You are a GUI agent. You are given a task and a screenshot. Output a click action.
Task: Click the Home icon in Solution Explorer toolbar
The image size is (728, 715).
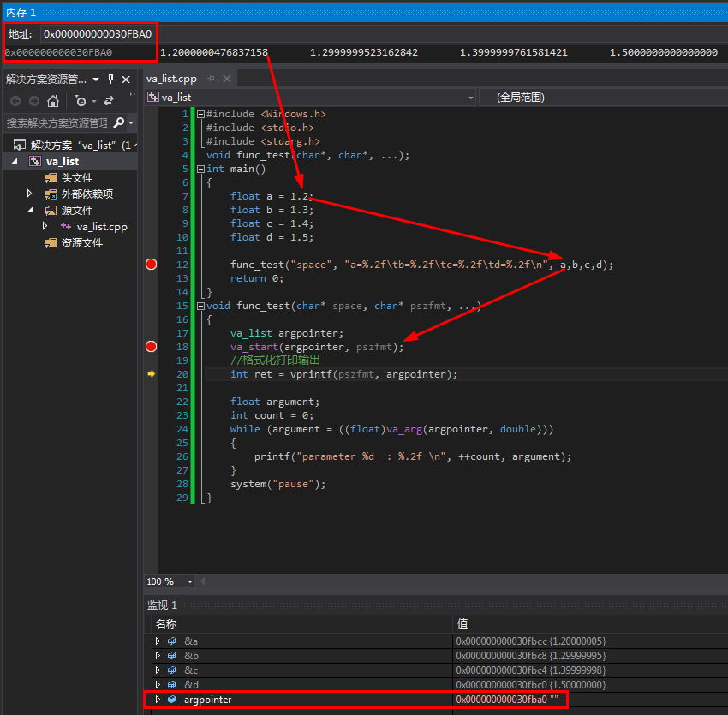pos(53,101)
